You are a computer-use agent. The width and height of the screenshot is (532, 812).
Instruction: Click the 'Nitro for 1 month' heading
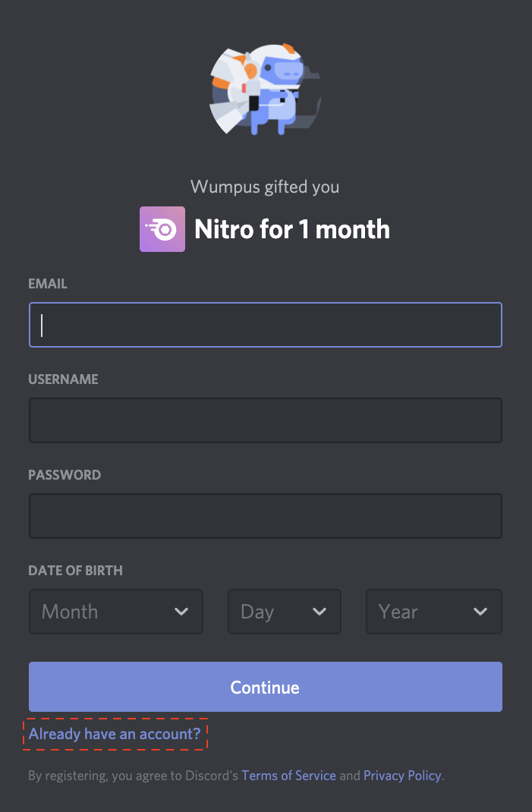(x=291, y=229)
